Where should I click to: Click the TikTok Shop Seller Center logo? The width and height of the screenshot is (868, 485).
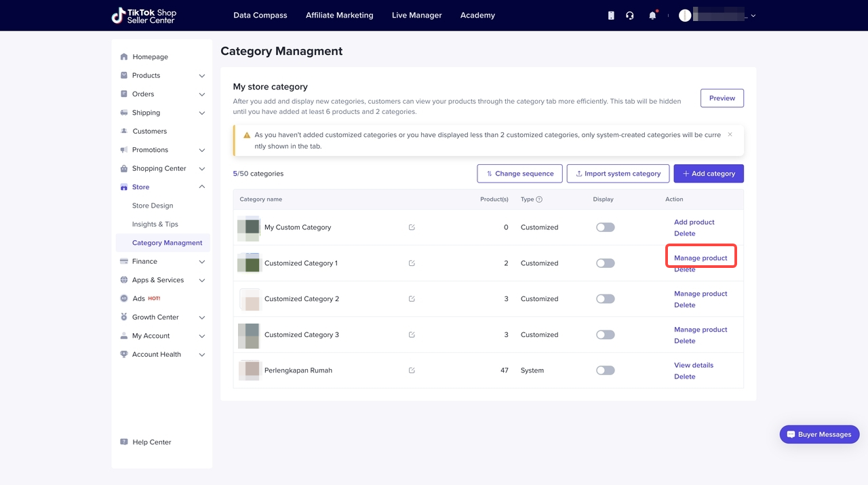coord(143,16)
